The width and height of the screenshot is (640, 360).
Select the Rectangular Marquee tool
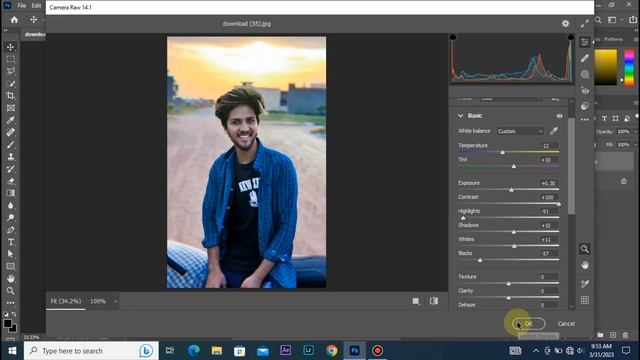click(11, 59)
